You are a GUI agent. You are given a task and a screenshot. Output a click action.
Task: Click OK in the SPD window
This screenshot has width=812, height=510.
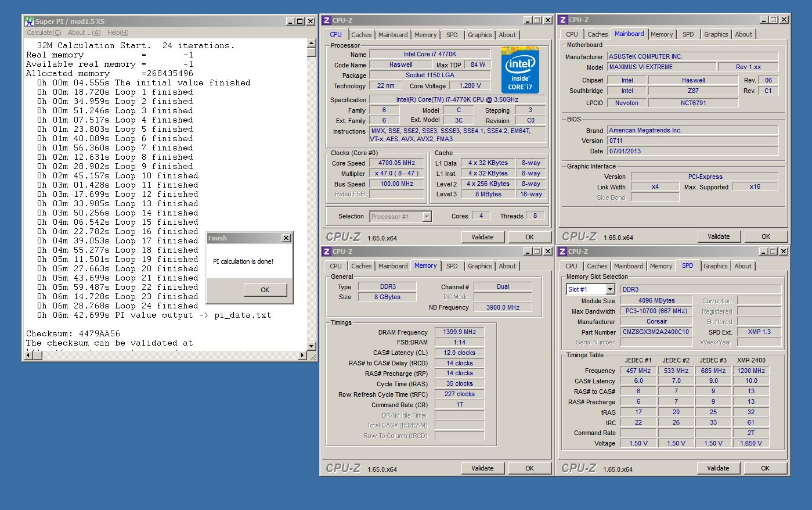(x=765, y=468)
